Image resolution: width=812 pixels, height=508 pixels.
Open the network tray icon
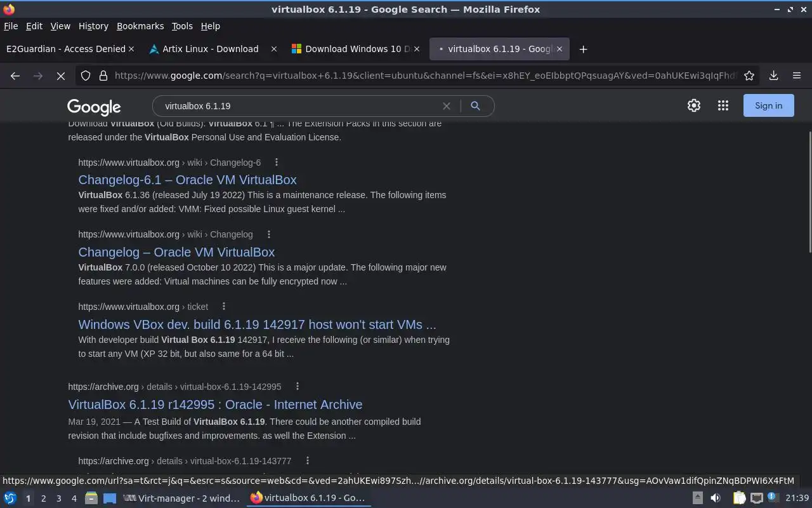756,498
